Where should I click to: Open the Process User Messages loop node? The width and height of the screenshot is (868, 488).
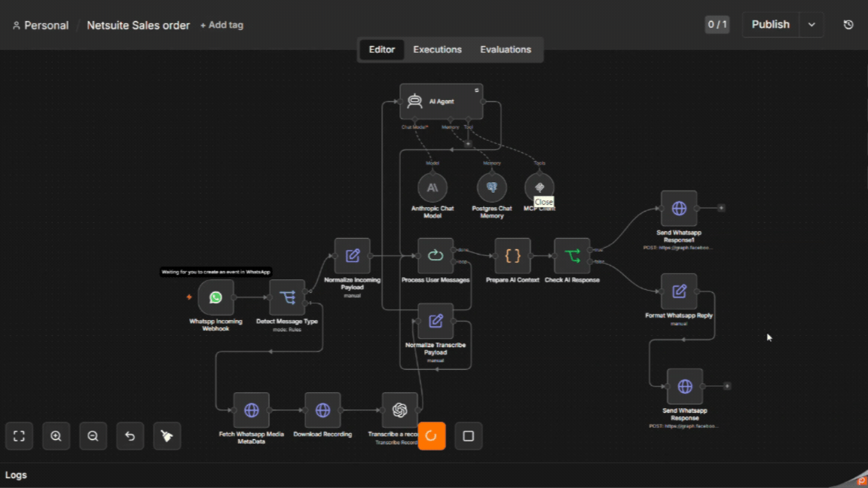(436, 255)
